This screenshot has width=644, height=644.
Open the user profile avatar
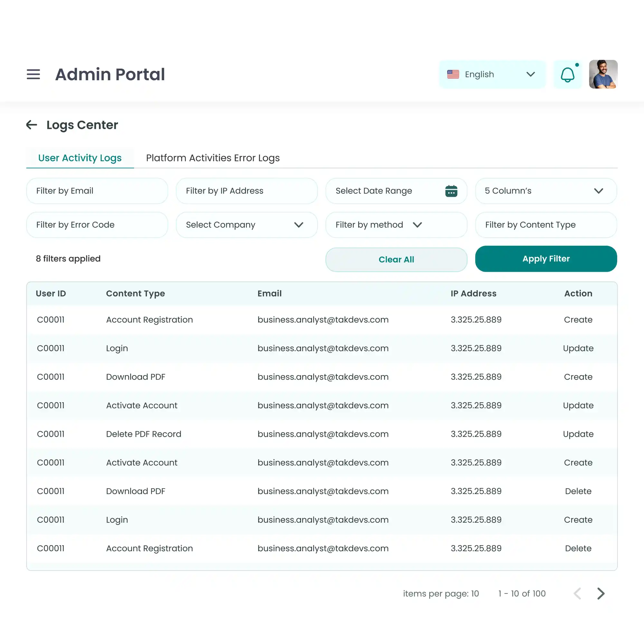tap(603, 74)
